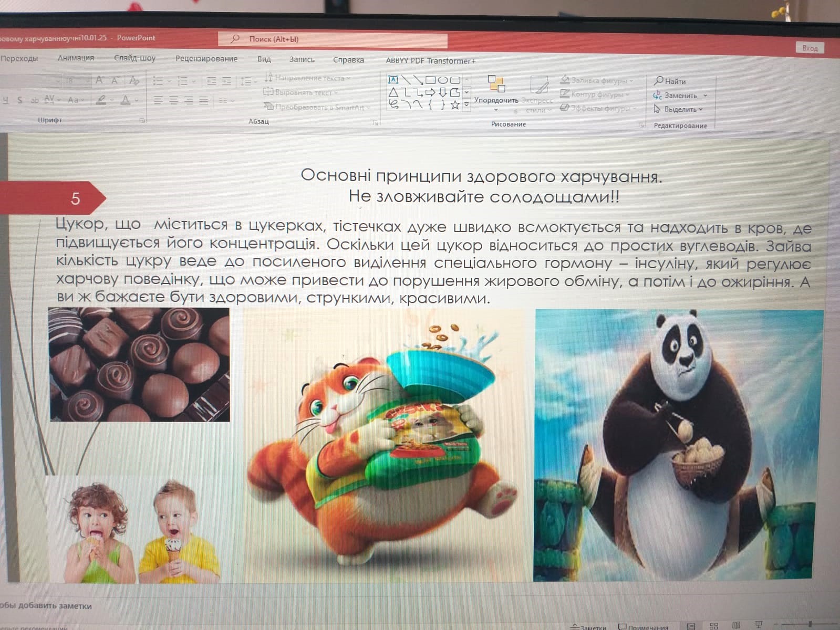Click the Поиск search field
Image resolution: width=840 pixels, height=630 pixels.
pos(332,39)
